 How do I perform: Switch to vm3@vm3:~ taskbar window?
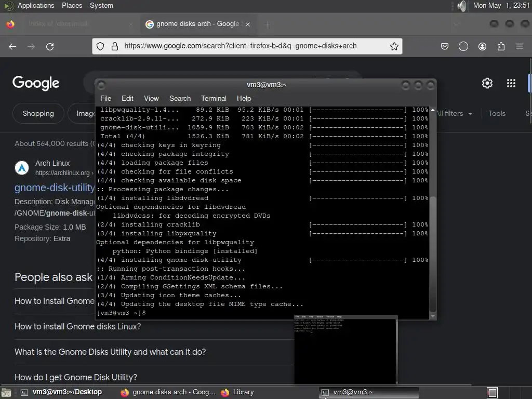pyautogui.click(x=369, y=392)
